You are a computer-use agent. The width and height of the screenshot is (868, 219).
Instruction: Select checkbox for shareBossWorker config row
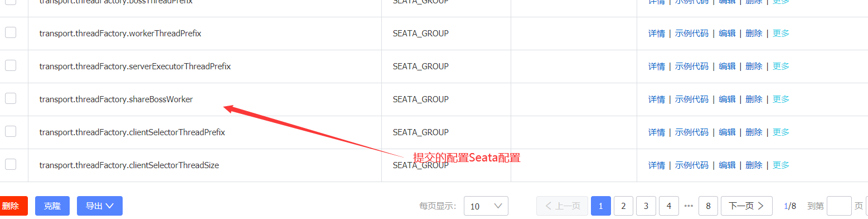point(11,98)
